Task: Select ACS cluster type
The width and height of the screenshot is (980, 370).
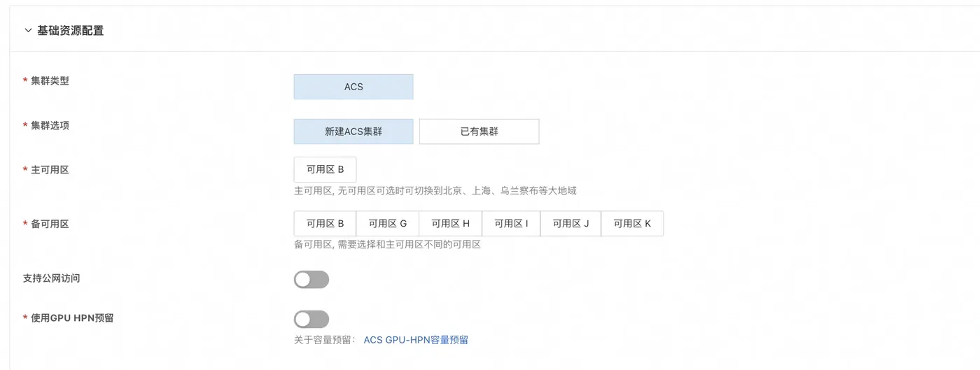Action: coord(353,87)
